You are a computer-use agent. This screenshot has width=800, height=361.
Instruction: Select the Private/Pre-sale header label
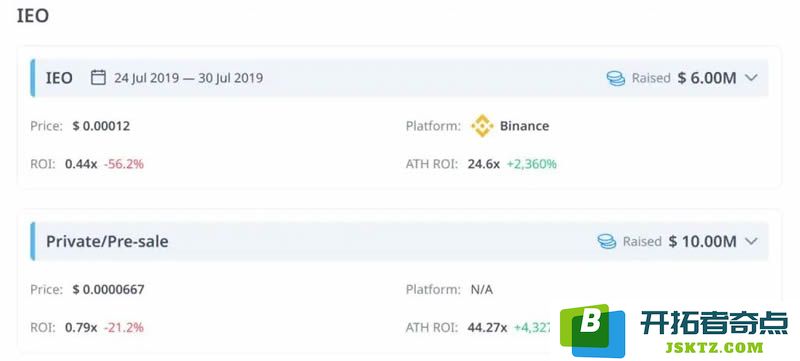(107, 241)
